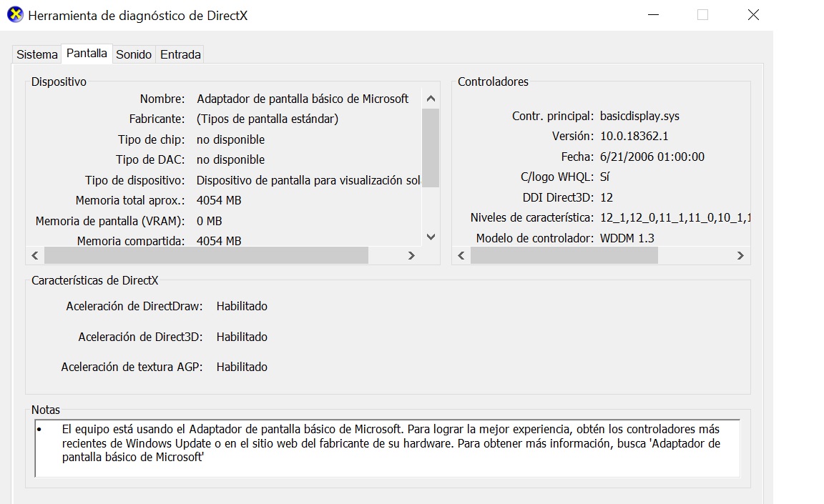Viewport: 824px width, 504px height.
Task: Click the Niveles de característica value list
Action: pos(675,217)
